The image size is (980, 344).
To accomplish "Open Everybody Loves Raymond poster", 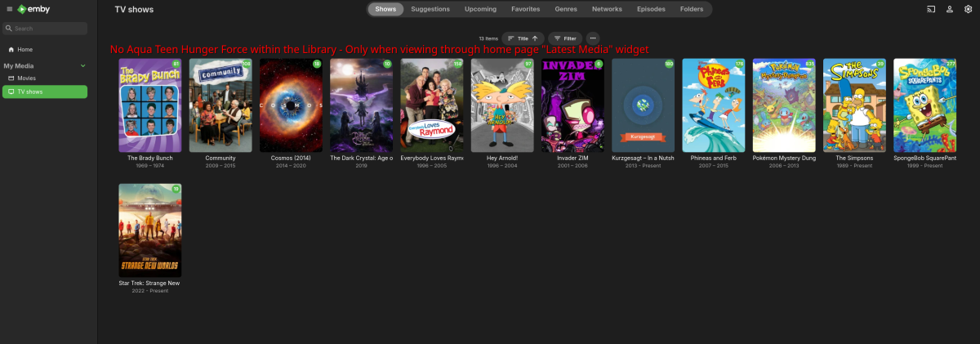I will (x=432, y=105).
